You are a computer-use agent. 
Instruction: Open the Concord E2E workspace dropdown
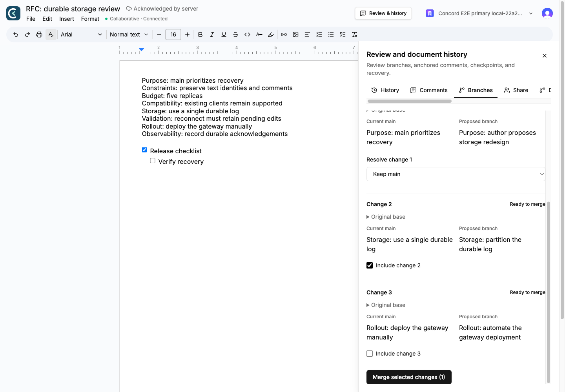[479, 13]
